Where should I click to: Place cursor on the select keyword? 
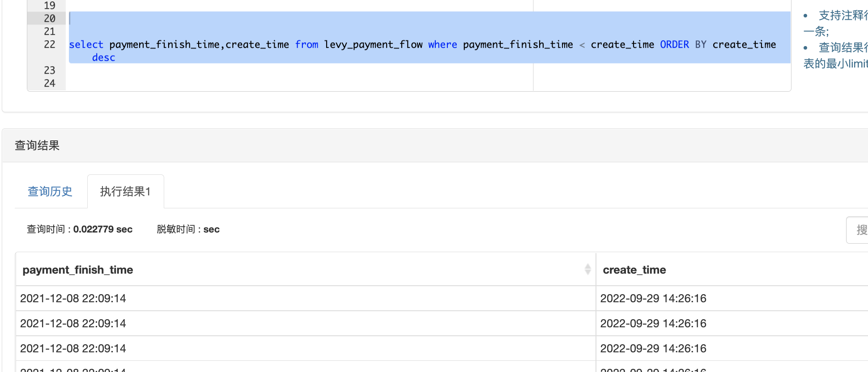86,45
